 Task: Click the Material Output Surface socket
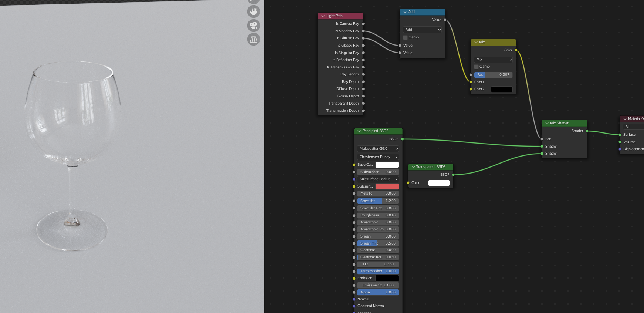point(620,135)
